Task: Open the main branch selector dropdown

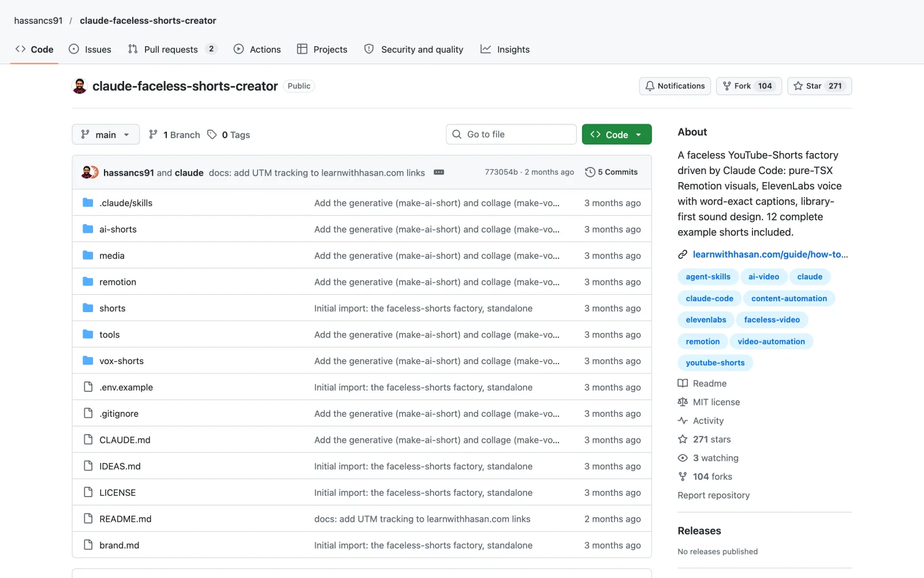Action: click(x=106, y=135)
